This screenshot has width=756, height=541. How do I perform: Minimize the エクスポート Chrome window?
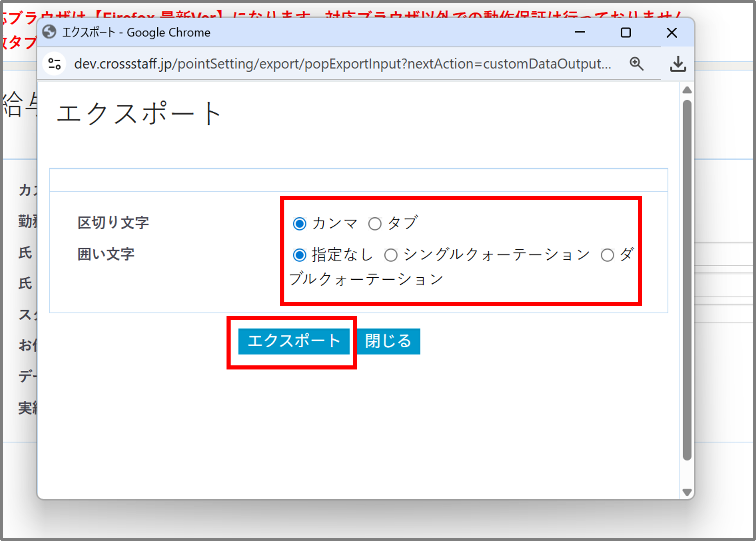580,32
